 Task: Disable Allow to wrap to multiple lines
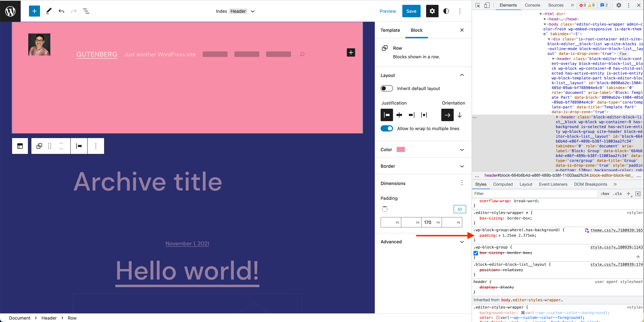[x=386, y=128]
